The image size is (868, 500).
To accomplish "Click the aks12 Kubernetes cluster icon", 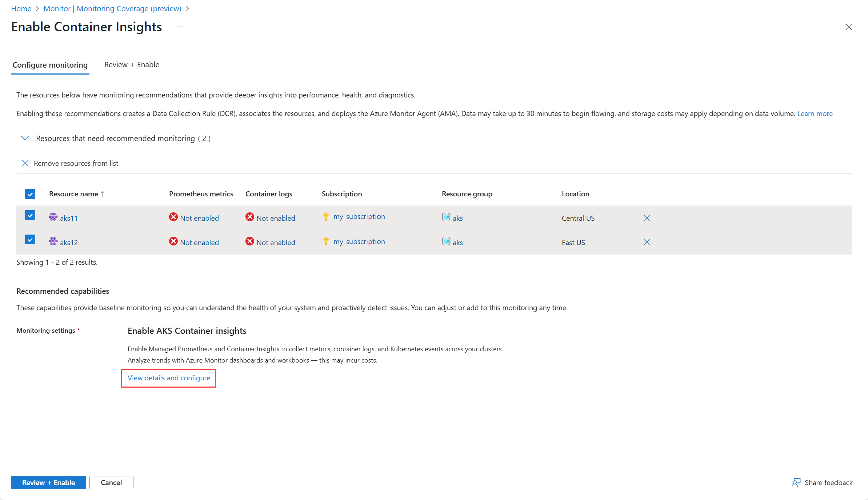I will [x=53, y=241].
